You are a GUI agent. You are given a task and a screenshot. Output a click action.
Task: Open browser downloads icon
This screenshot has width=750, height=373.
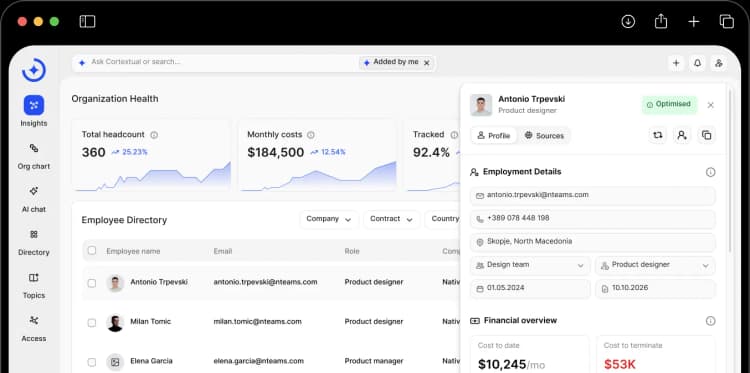click(628, 22)
